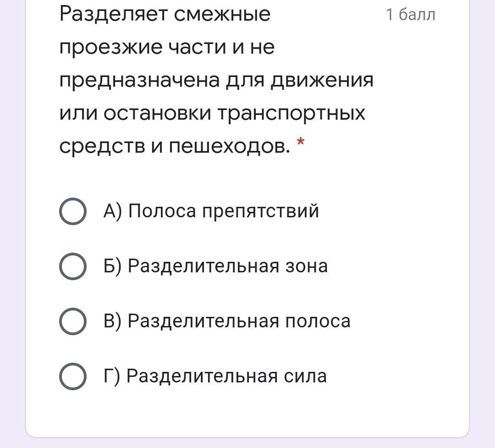Screen dimensions: 495x448
Task: Click the word 'зона' in option Б
Action: click(x=307, y=266)
